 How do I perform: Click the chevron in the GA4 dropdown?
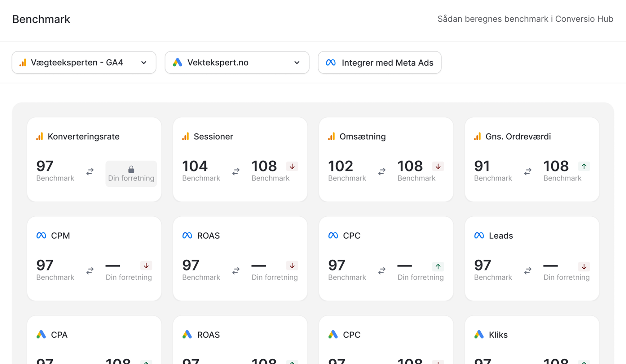144,63
